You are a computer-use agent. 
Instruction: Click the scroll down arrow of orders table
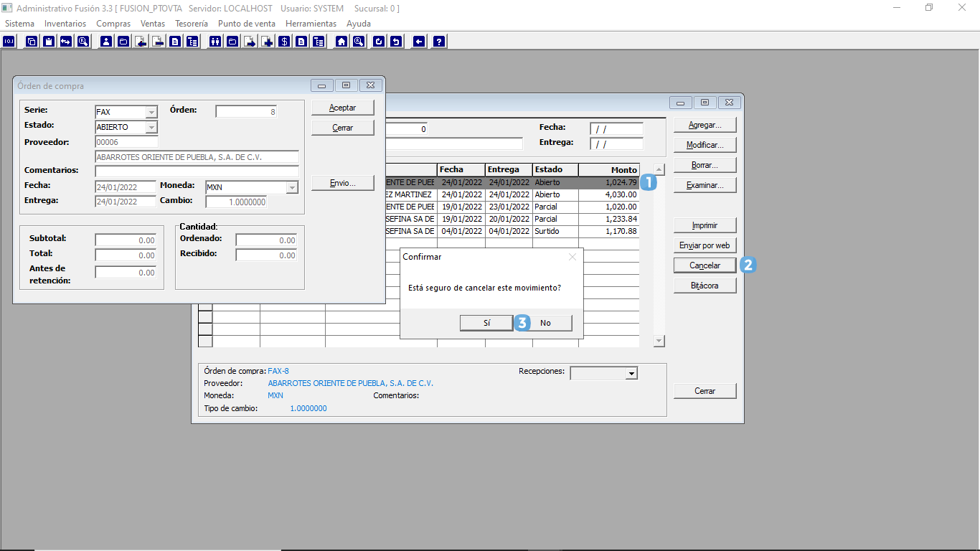tap(659, 342)
